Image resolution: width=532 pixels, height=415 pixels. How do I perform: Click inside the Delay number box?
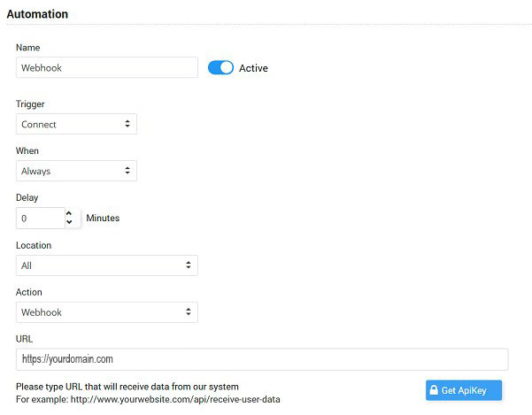click(x=40, y=218)
